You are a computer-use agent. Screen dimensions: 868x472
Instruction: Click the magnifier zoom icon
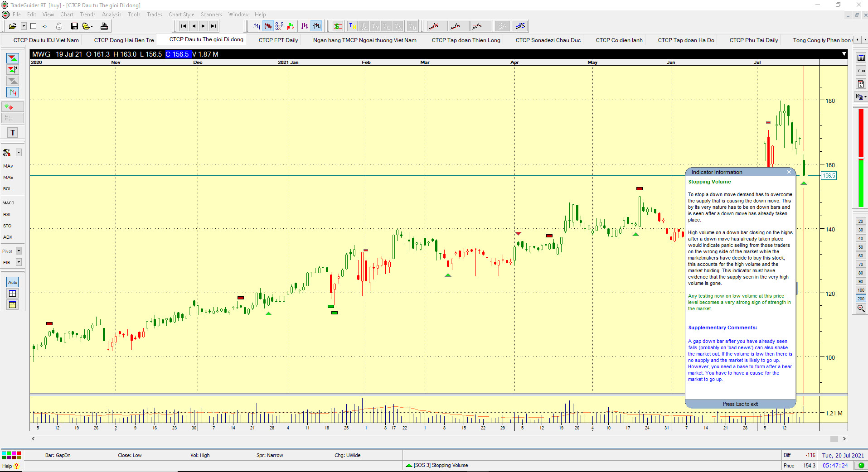[x=861, y=308]
